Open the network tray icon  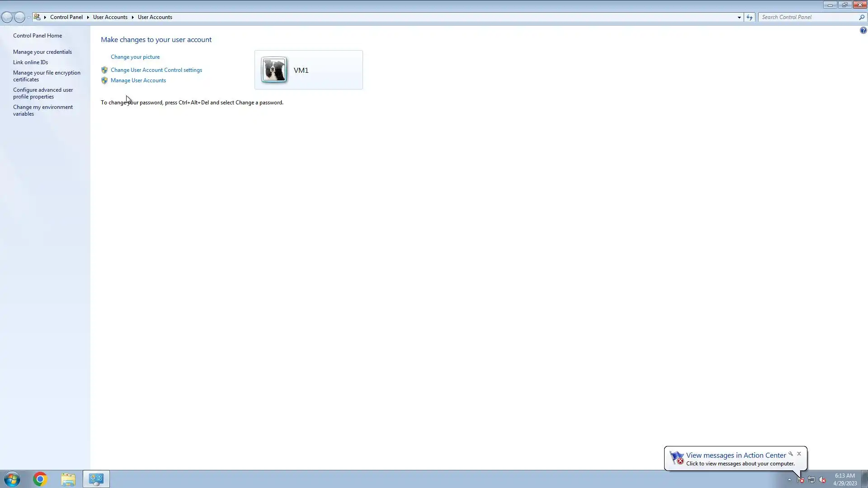tap(811, 480)
